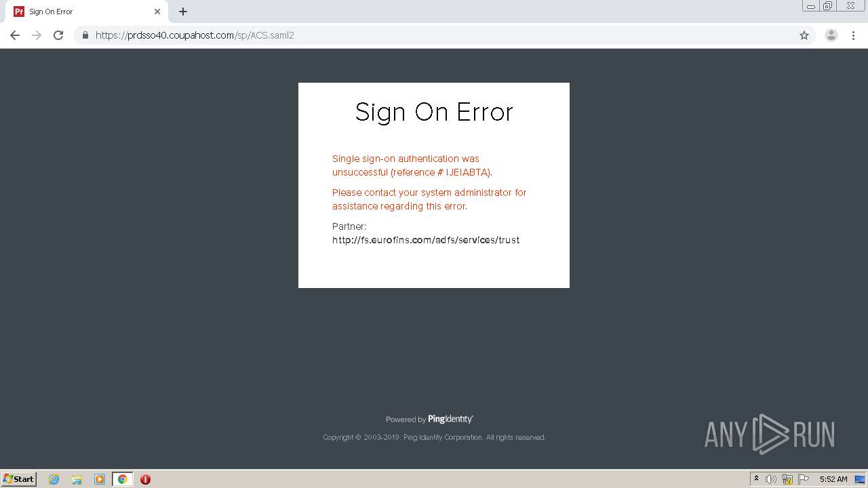This screenshot has height=488, width=868.
Task: Click the browser forward arrow
Action: (37, 35)
